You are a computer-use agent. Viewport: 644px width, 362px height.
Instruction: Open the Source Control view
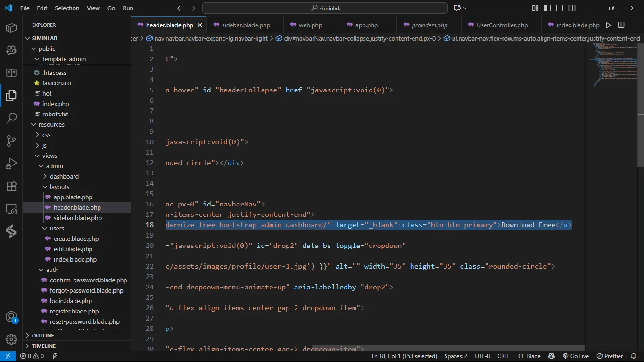pos(11,140)
